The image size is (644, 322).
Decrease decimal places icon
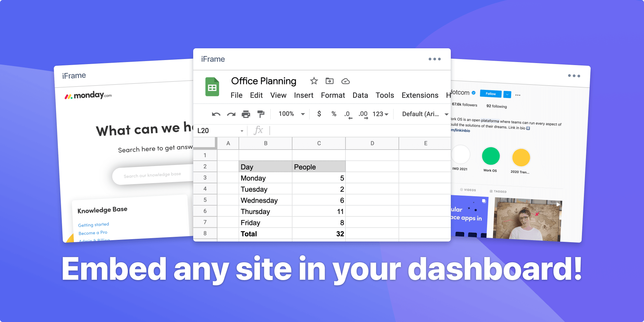pos(348,115)
